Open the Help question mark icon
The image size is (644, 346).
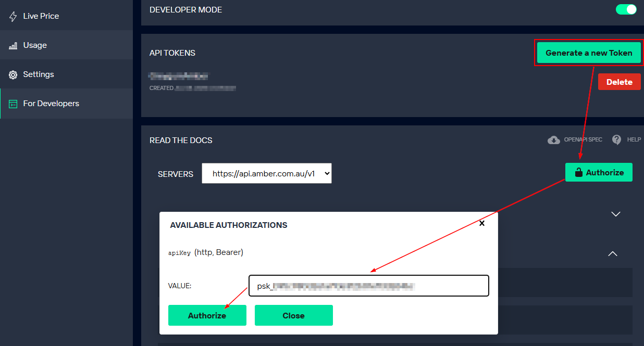616,140
